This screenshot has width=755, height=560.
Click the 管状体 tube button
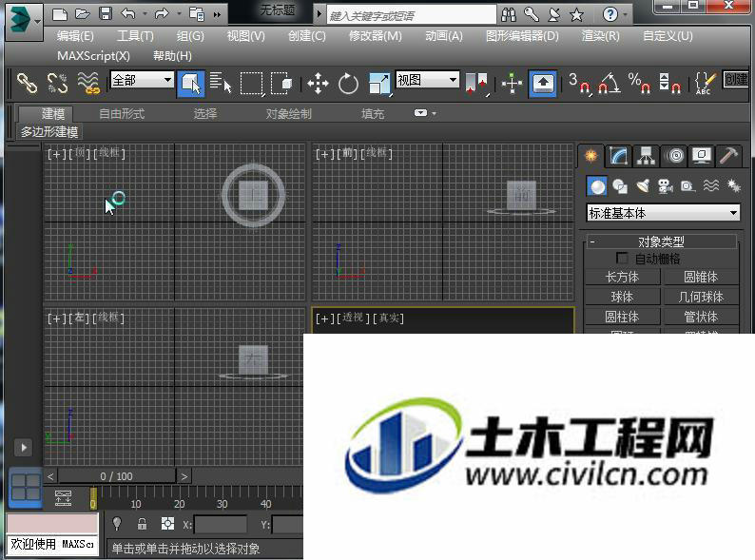(x=701, y=317)
